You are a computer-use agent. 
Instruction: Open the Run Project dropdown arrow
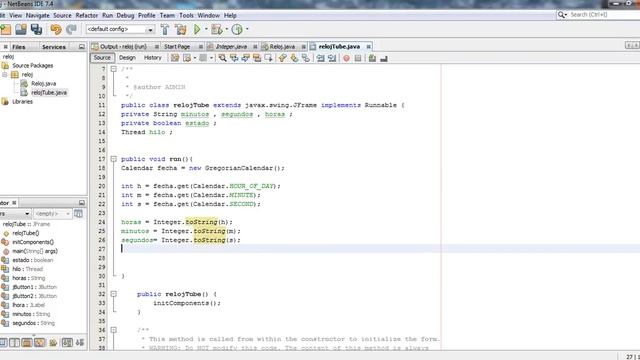point(206,29)
